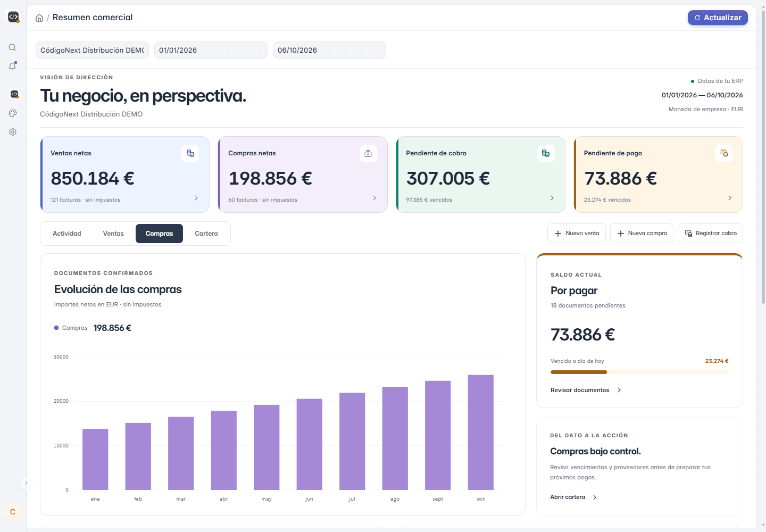The image size is (766, 532).
Task: Click the home breadcrumb icon
Action: (x=39, y=18)
